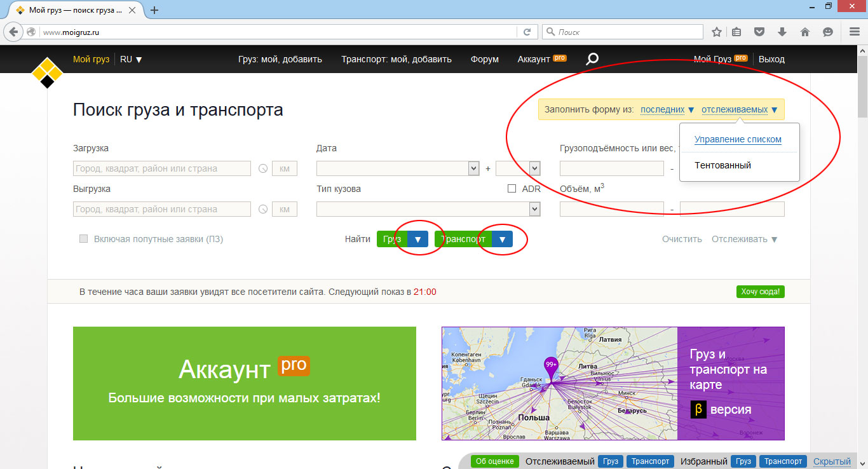Select 'Тентованный' from the tracked list
This screenshot has width=868, height=469.
(722, 165)
